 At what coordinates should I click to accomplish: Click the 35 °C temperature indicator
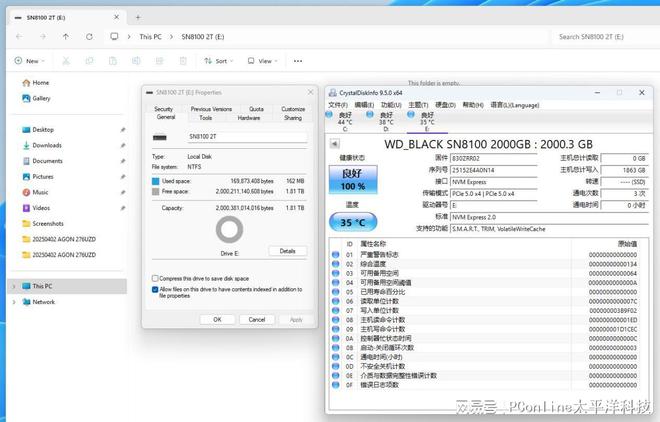tap(353, 222)
